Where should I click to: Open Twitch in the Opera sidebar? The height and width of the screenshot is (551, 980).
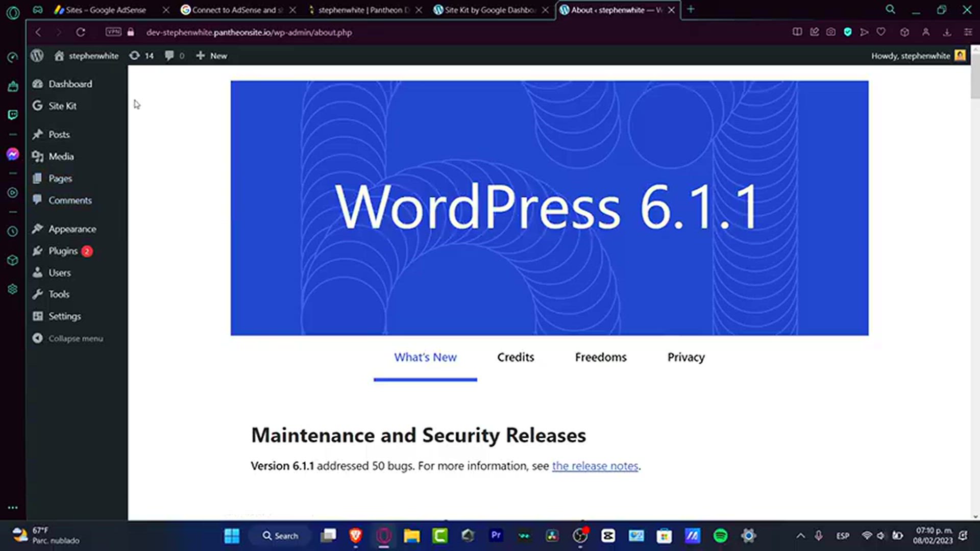[13, 115]
